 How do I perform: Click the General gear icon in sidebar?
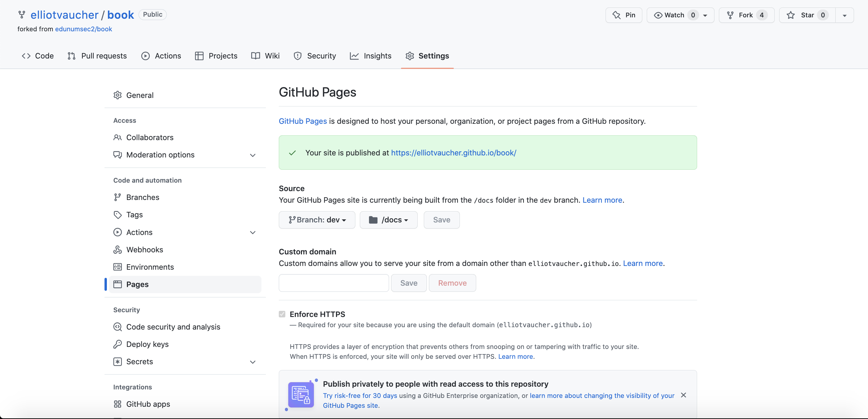(117, 95)
